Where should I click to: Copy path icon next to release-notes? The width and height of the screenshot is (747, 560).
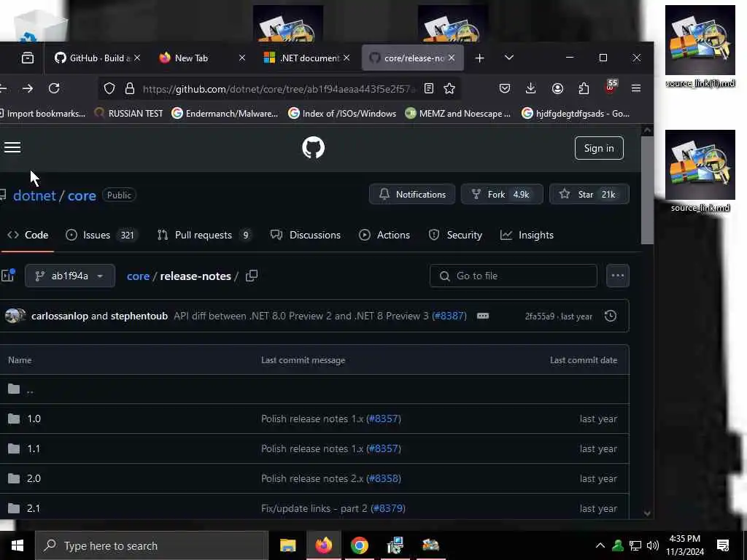click(x=252, y=276)
